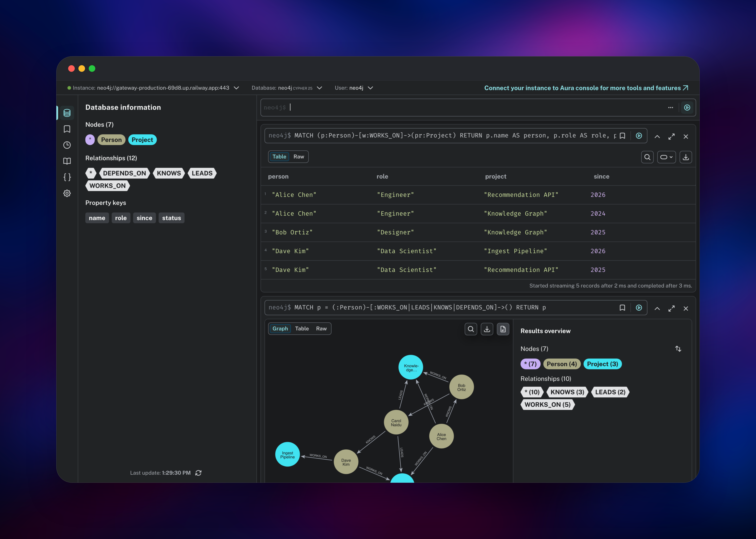Open the Aura console link arrow icon

(x=686, y=88)
